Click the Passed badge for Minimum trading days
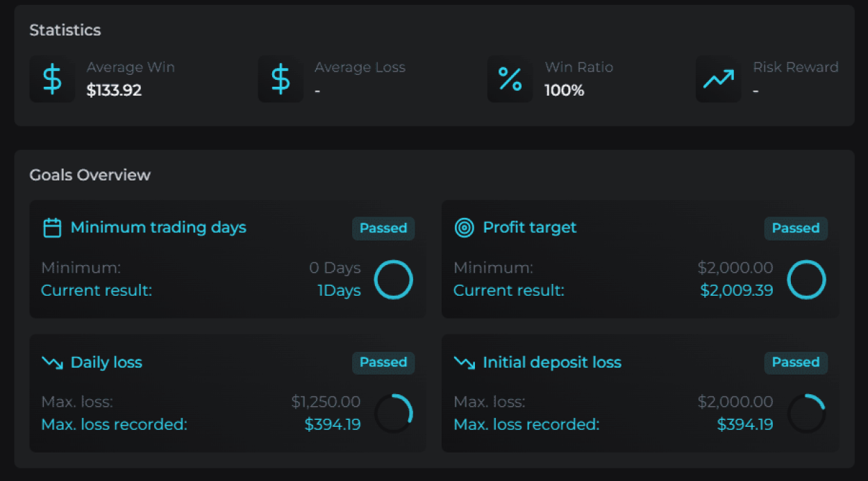 (x=383, y=228)
